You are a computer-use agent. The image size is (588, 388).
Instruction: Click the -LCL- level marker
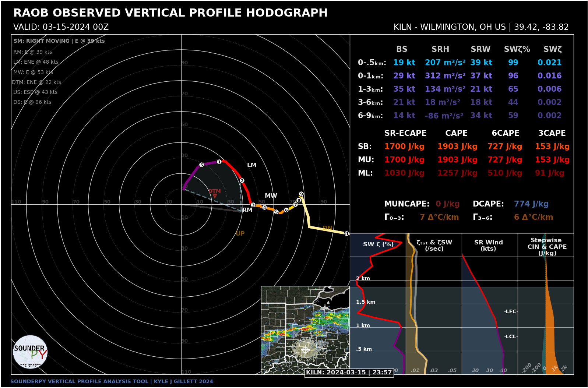pos(511,336)
